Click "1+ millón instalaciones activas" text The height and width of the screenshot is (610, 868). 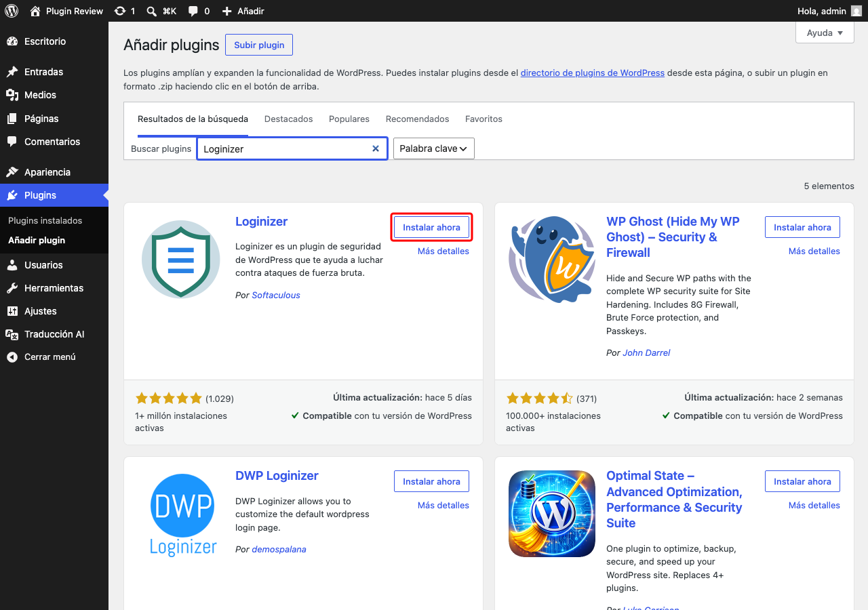[181, 422]
